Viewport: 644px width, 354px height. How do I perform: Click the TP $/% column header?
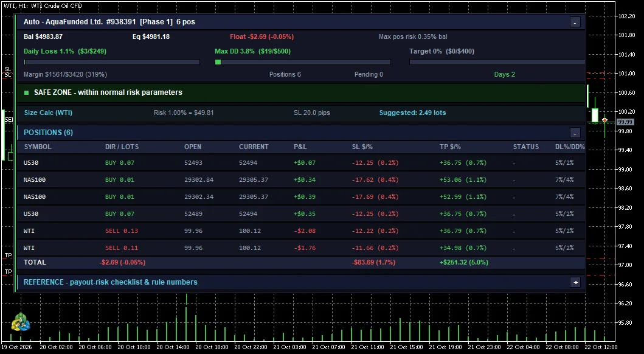point(450,147)
